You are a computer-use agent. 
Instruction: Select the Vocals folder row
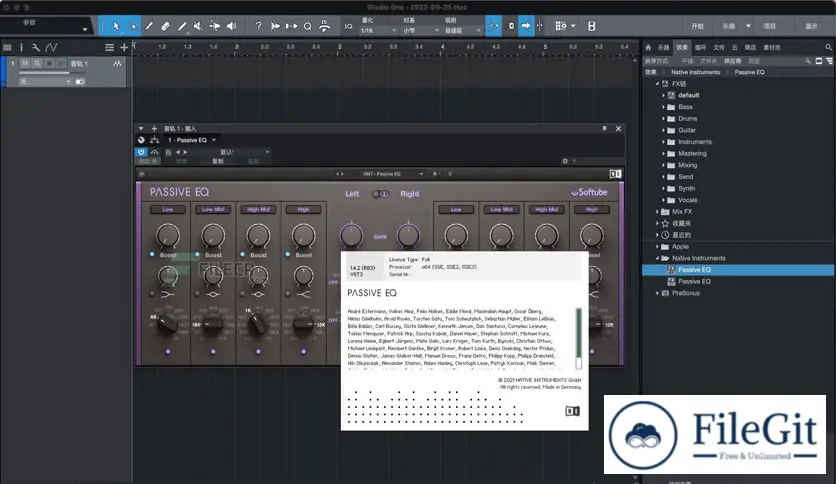738,200
